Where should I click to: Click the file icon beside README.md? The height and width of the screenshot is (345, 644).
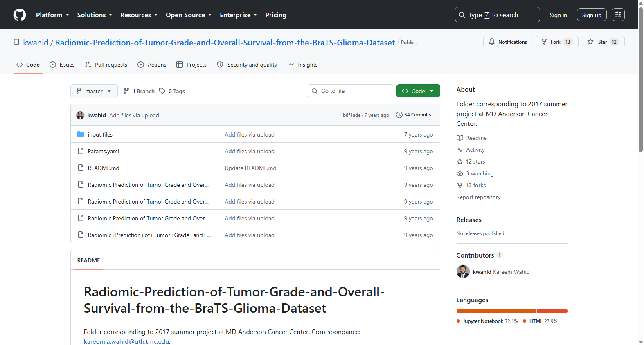tap(81, 168)
